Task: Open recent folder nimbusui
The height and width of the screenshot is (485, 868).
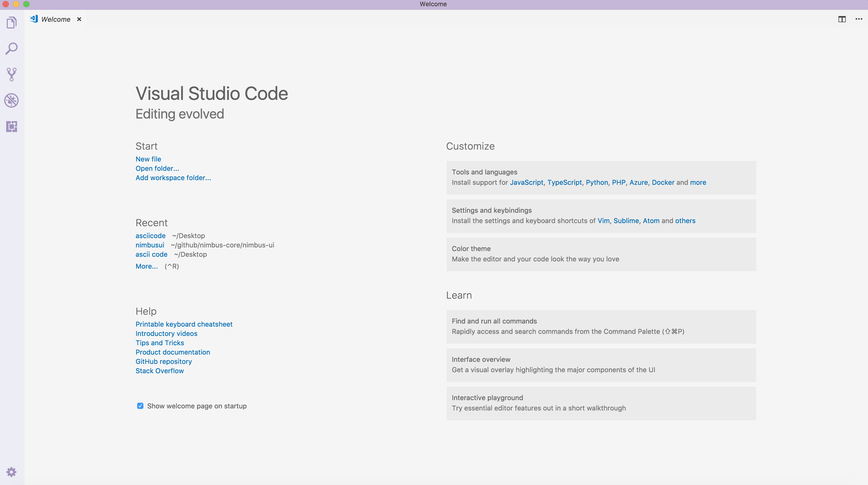Action: tap(150, 245)
